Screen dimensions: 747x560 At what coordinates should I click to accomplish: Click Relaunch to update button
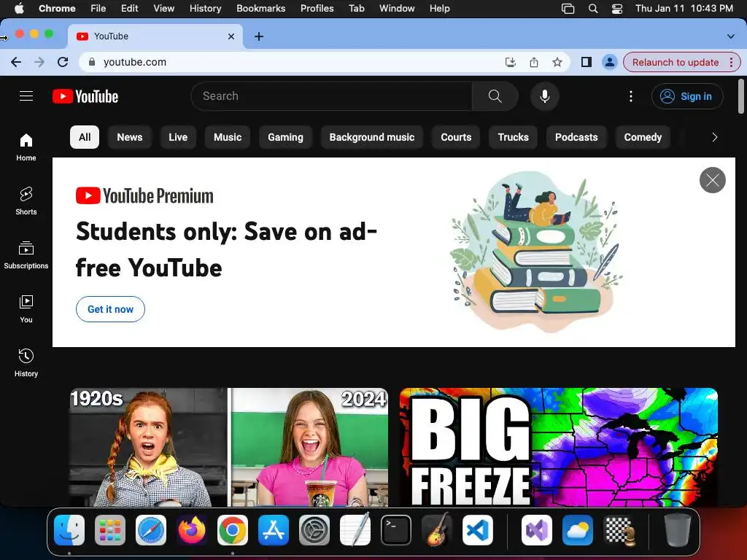point(675,62)
